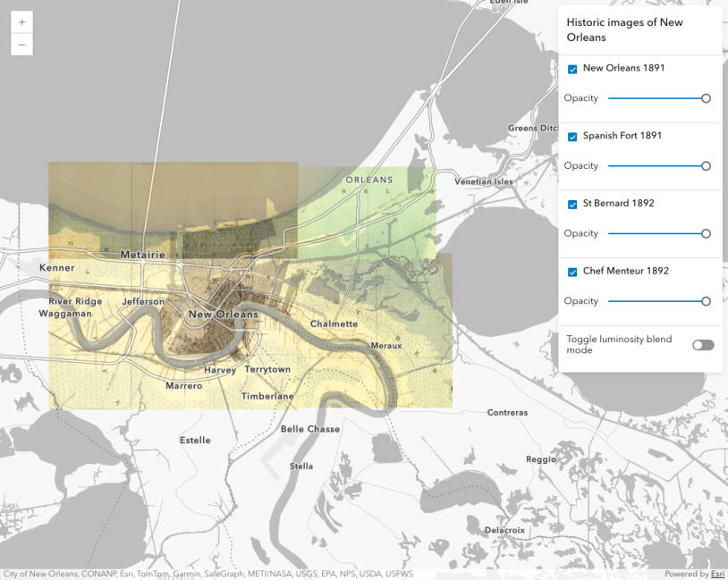Select the Spanish Fort 1891 opacity handle
This screenshot has height=580, width=728.
[x=706, y=166]
